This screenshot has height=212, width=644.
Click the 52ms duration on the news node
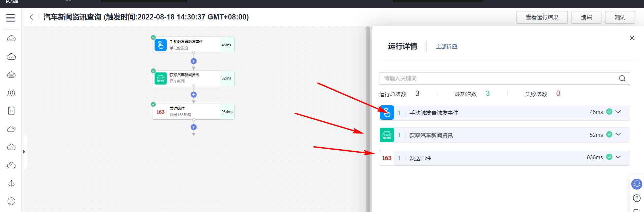click(226, 78)
